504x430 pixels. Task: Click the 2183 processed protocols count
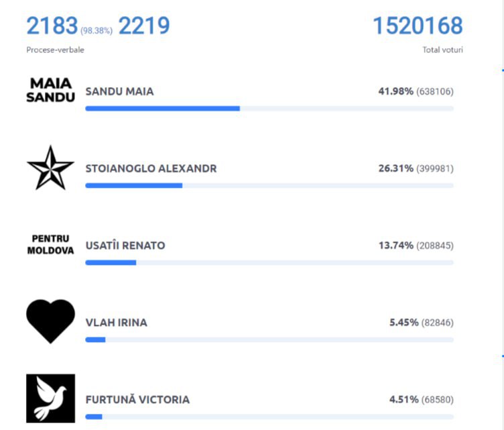click(52, 25)
